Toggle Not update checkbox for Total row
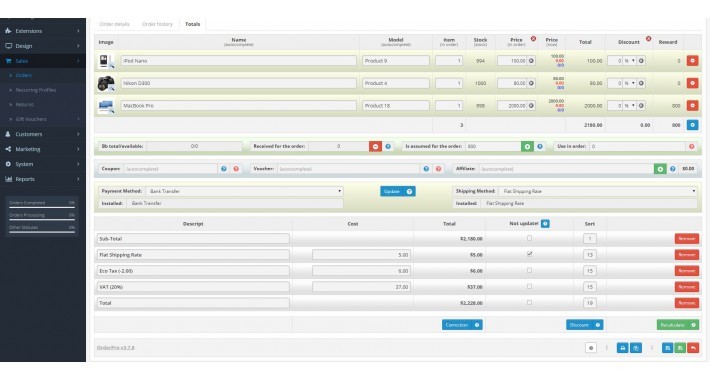This screenshot has width=710, height=380. pyautogui.click(x=529, y=303)
